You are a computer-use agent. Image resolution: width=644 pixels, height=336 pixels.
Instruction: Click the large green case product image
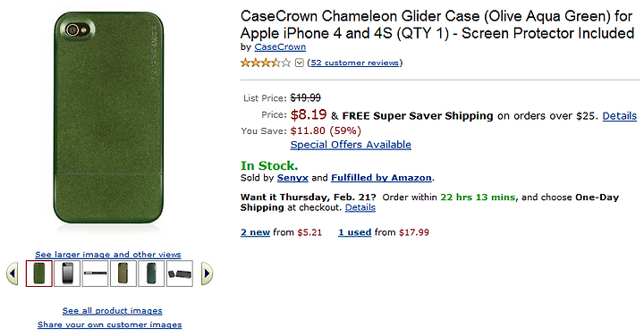[108, 118]
